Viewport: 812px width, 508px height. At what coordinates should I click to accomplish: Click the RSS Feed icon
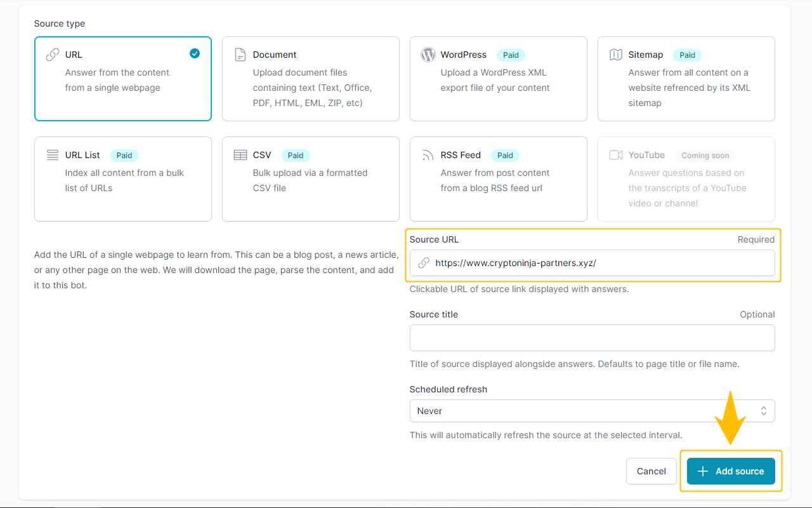[428, 155]
